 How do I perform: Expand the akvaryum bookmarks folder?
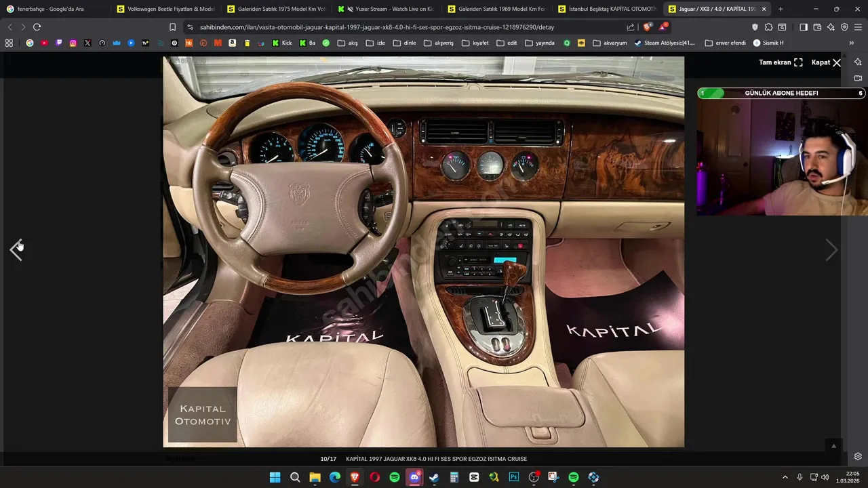(x=610, y=43)
